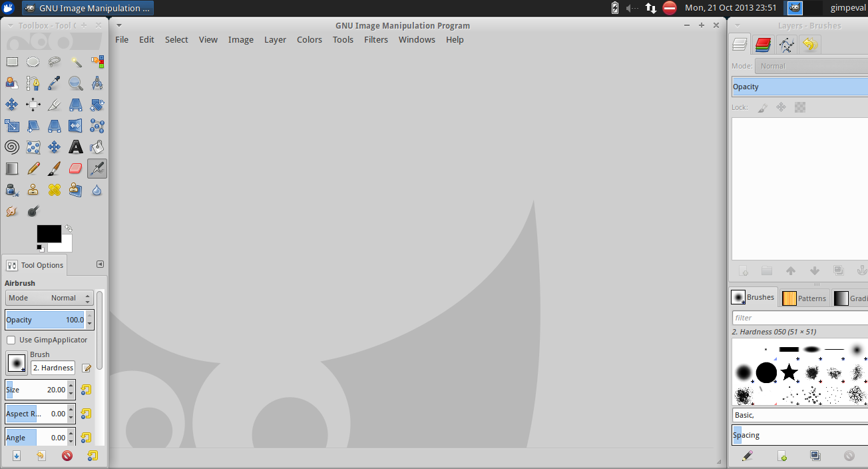Open the Tool Options tab menu arrow

click(x=100, y=264)
